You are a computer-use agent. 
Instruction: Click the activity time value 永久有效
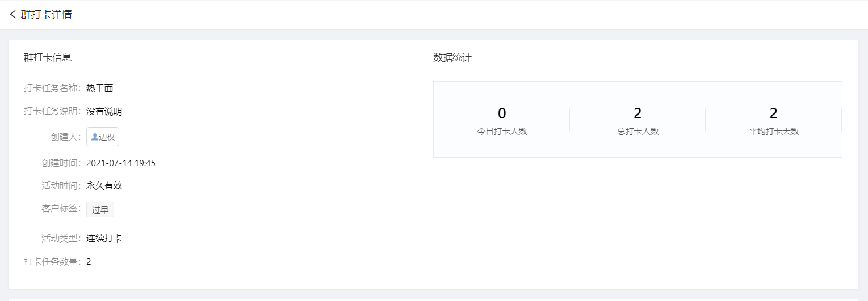pyautogui.click(x=104, y=185)
